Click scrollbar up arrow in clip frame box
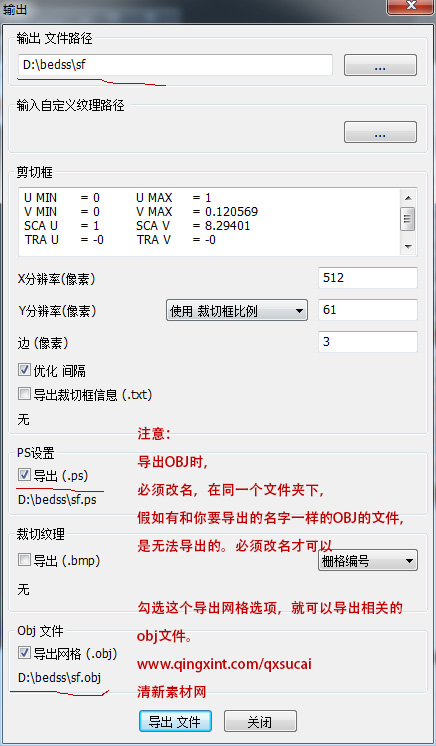This screenshot has width=436, height=746. tap(408, 198)
